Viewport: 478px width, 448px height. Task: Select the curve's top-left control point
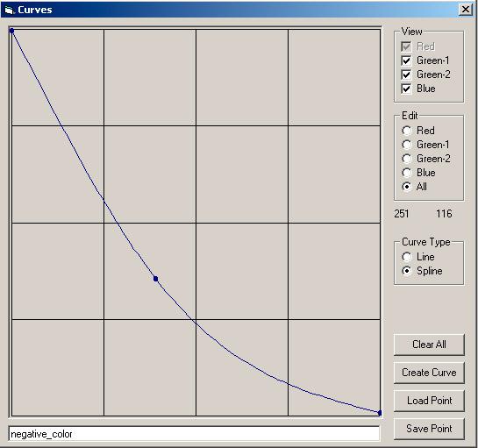[x=11, y=31]
